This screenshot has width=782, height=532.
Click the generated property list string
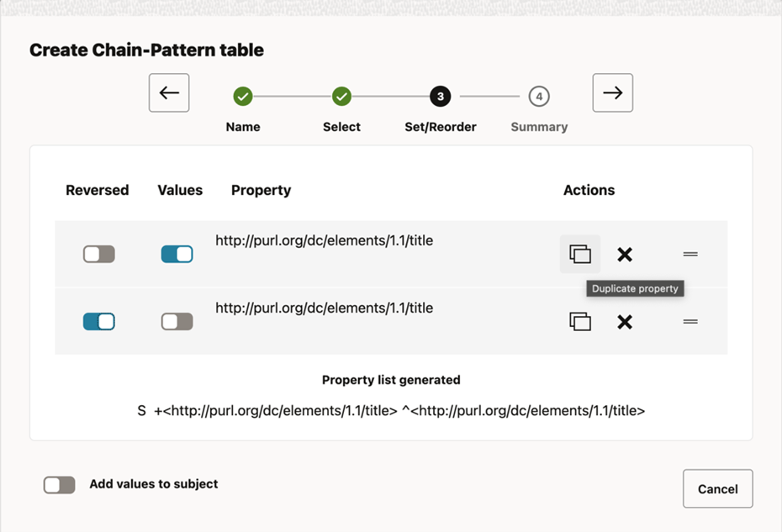pyautogui.click(x=391, y=411)
